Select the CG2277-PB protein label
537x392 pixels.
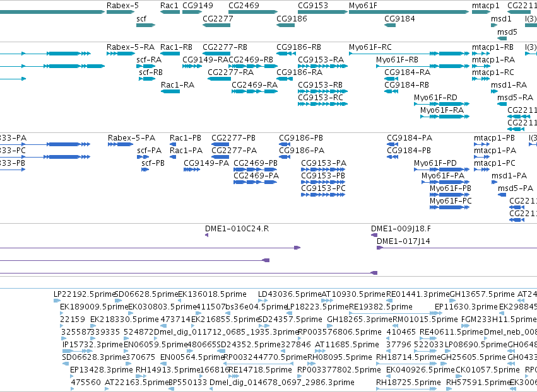[233, 138]
